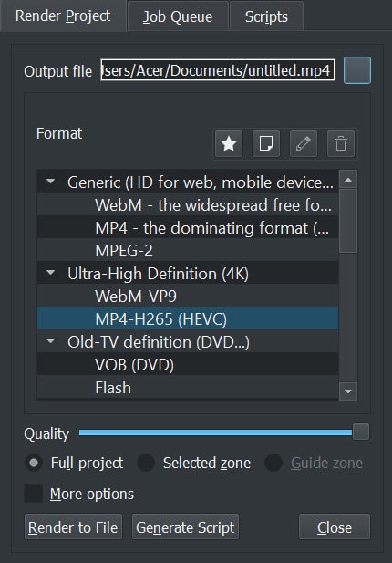Switch to the Job Queue tab
The height and width of the screenshot is (563, 392).
click(x=178, y=16)
